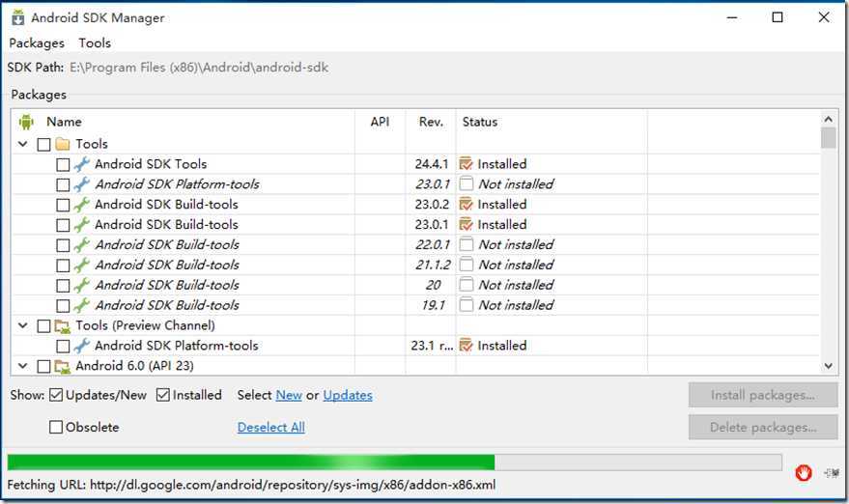Click the Fetching URL status text

click(x=251, y=485)
